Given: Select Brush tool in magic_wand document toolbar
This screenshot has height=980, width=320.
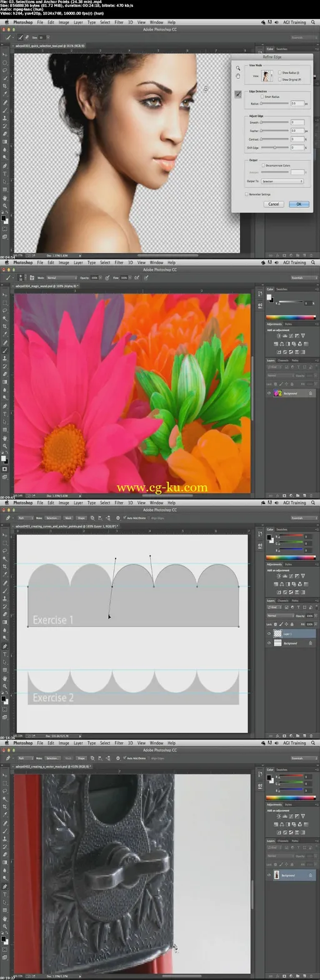Looking at the screenshot, I should click(5, 350).
